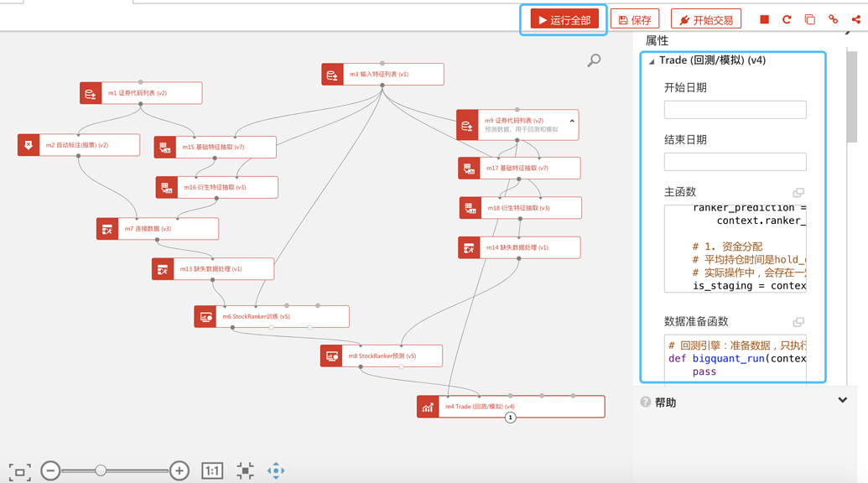Click the link icon in toolbar
Viewport: 868px width, 483px height.
pyautogui.click(x=833, y=19)
